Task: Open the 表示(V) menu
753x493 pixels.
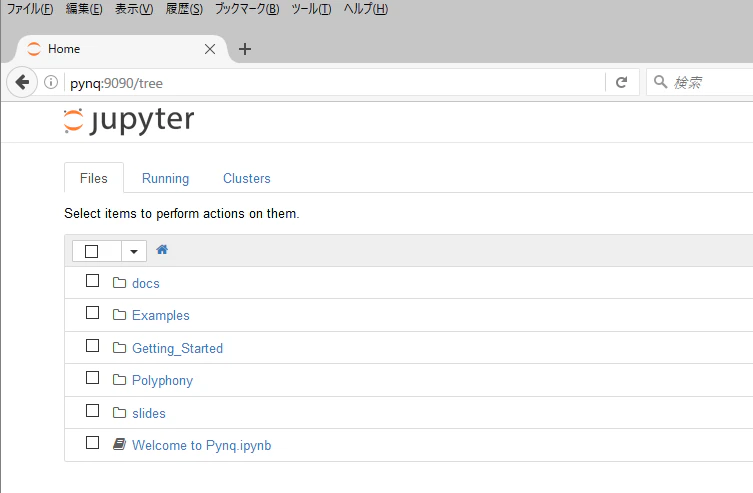Action: [134, 9]
